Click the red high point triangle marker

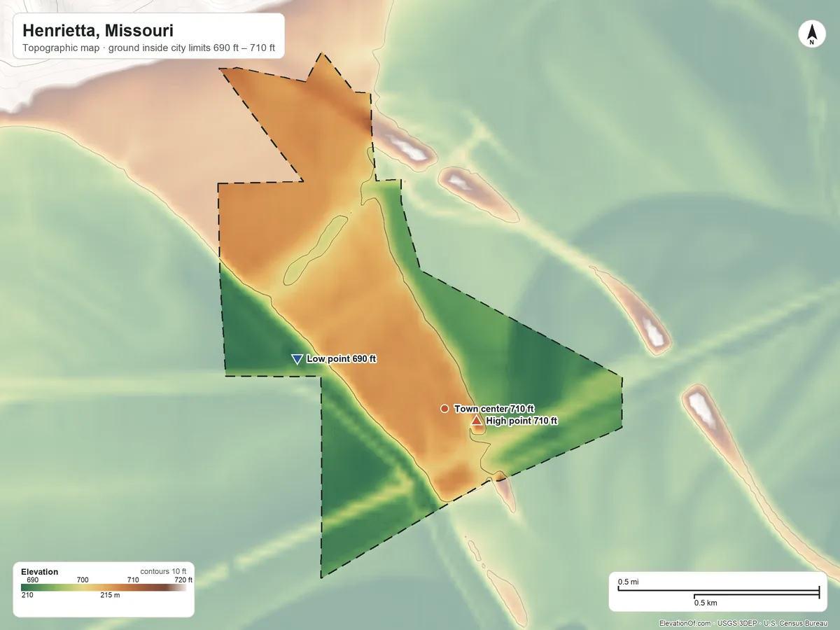(477, 420)
